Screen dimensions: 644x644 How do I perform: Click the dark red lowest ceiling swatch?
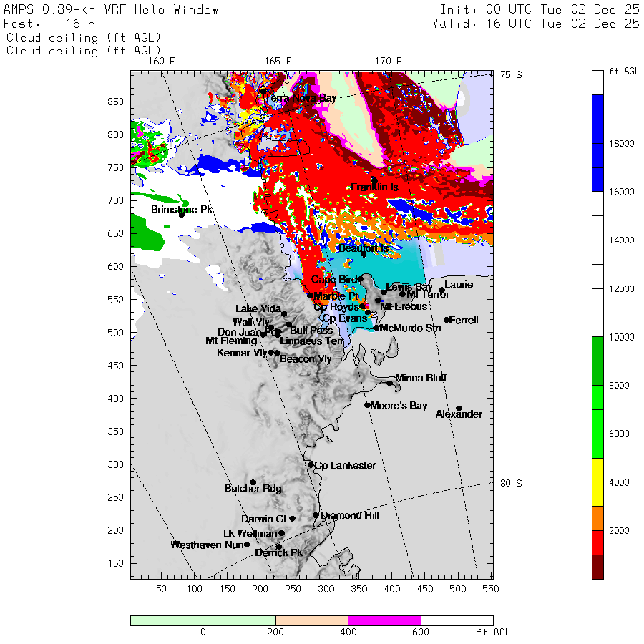pos(598,567)
